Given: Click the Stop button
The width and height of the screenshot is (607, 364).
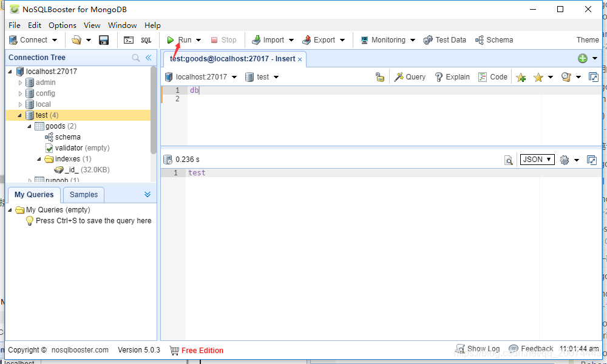Looking at the screenshot, I should pos(223,40).
